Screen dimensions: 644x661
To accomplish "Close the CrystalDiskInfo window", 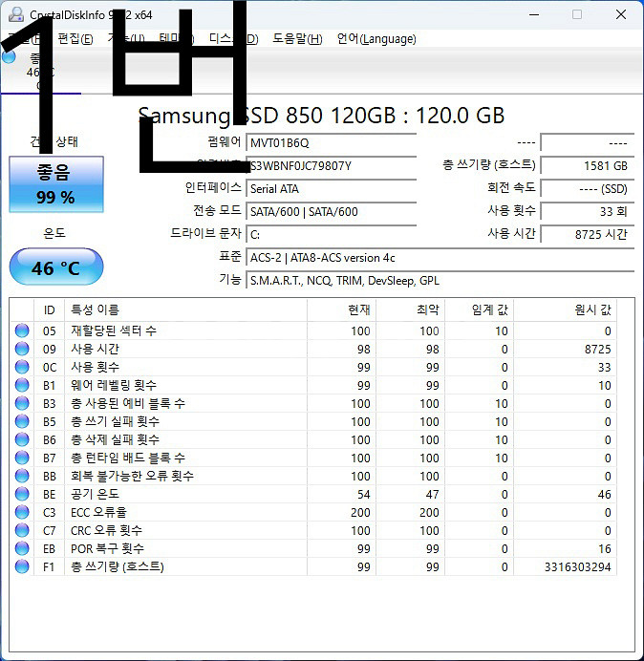I will click(621, 14).
